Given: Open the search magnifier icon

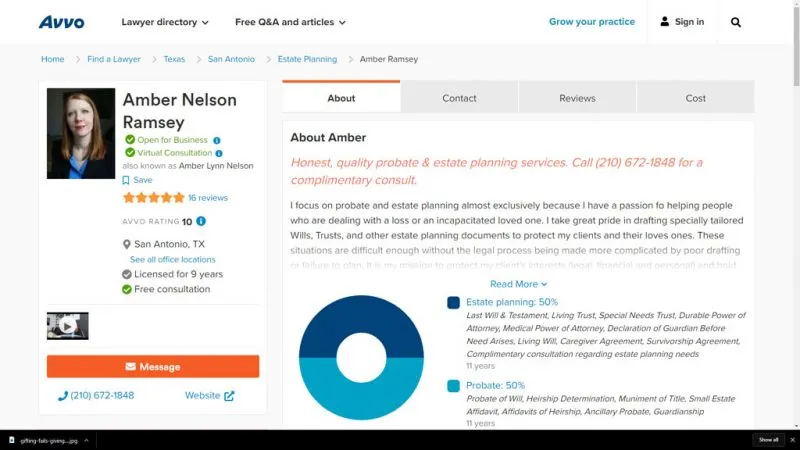Looking at the screenshot, I should pos(736,22).
